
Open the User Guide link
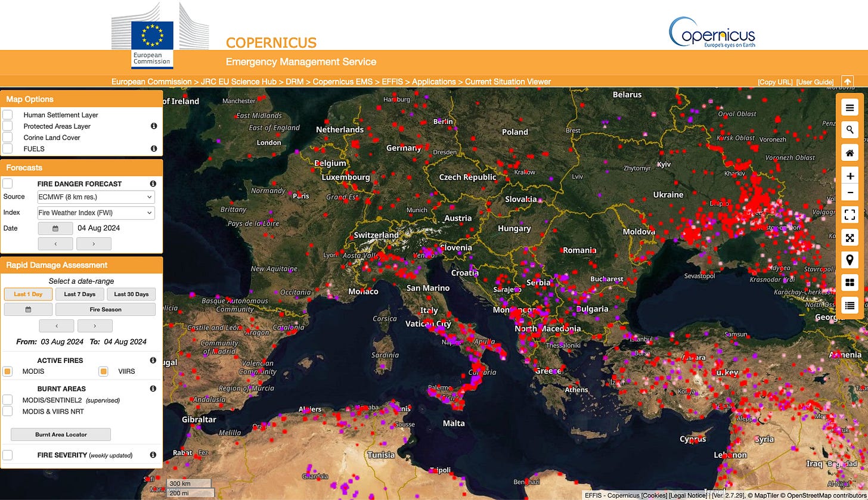(x=815, y=82)
